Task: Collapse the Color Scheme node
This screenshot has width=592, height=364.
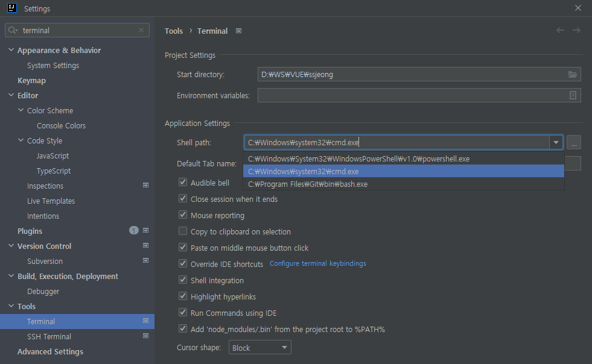Action: (x=21, y=110)
